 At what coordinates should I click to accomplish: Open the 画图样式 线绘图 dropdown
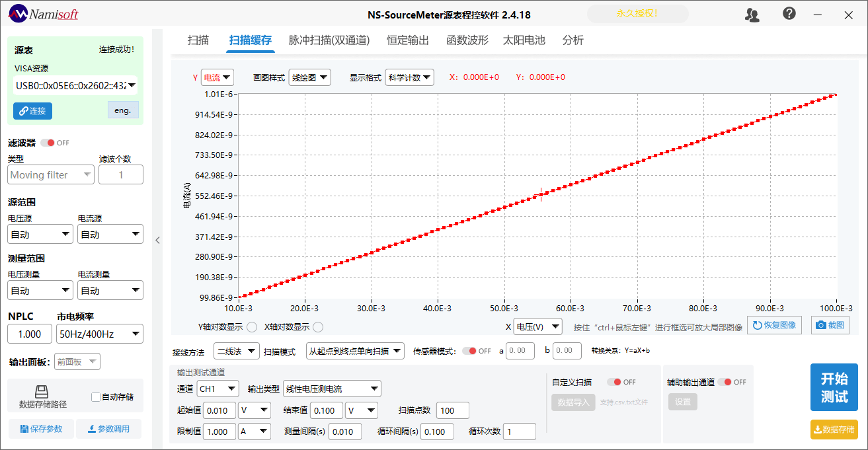pyautogui.click(x=310, y=77)
